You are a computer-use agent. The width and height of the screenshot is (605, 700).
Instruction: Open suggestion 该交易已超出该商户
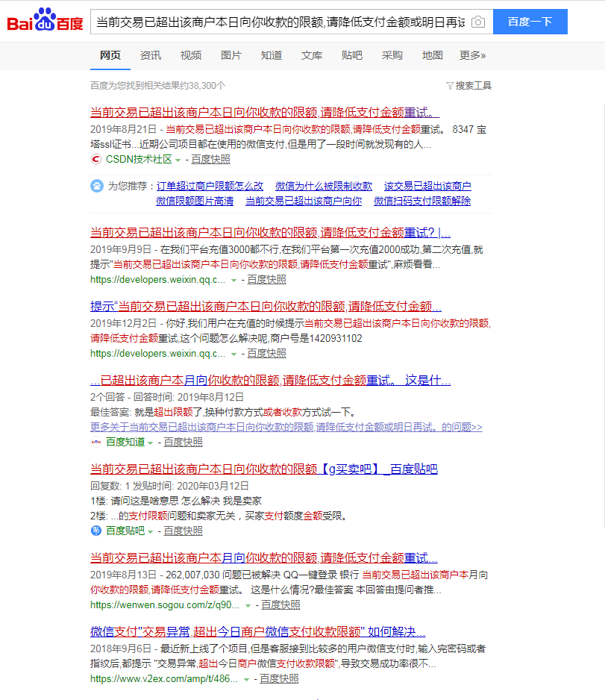pos(427,186)
